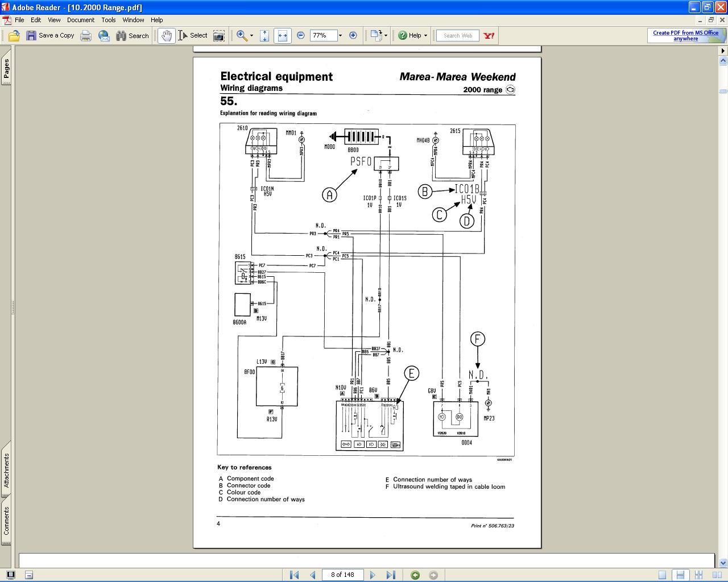This screenshot has width=728, height=582.
Task: Switch to Single Page layout
Action: (662, 575)
